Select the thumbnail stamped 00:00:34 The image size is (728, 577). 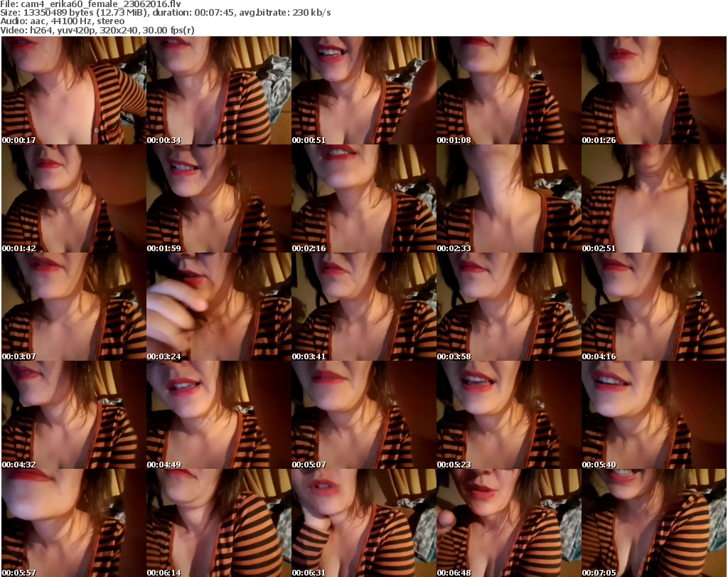(219, 90)
